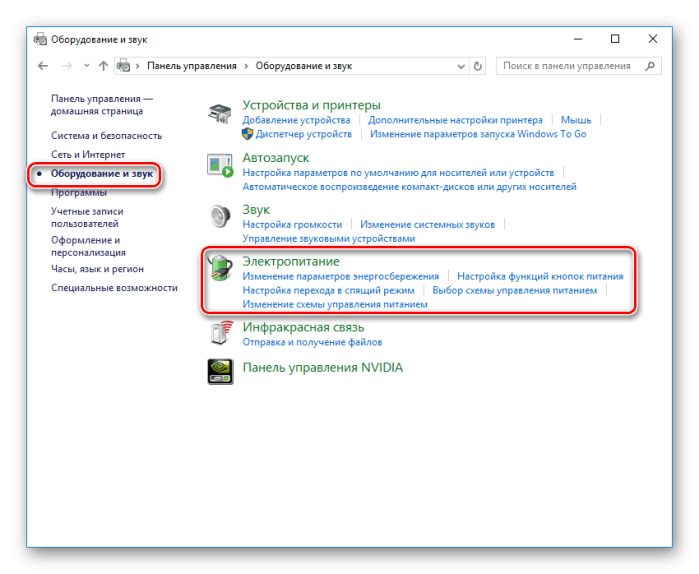Viewport: 699px width, 574px height.
Task: Open recent locations dropdown arrow
Action: pyautogui.click(x=86, y=66)
